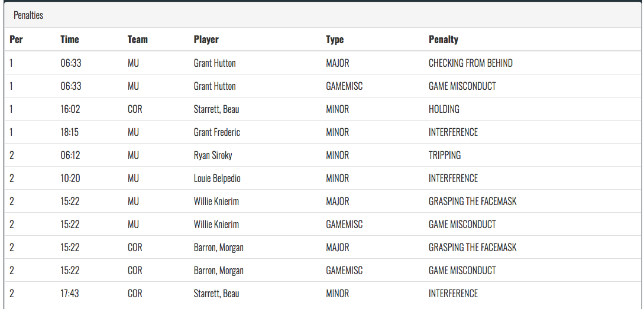This screenshot has height=309, width=644.
Task: Click the Penalties panel heading
Action: (x=28, y=15)
